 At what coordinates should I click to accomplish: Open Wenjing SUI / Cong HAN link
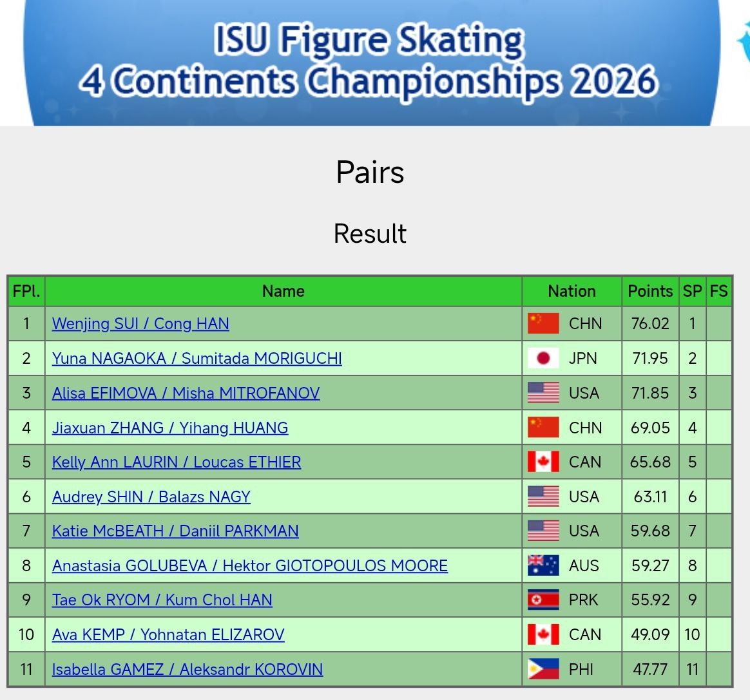tap(140, 324)
